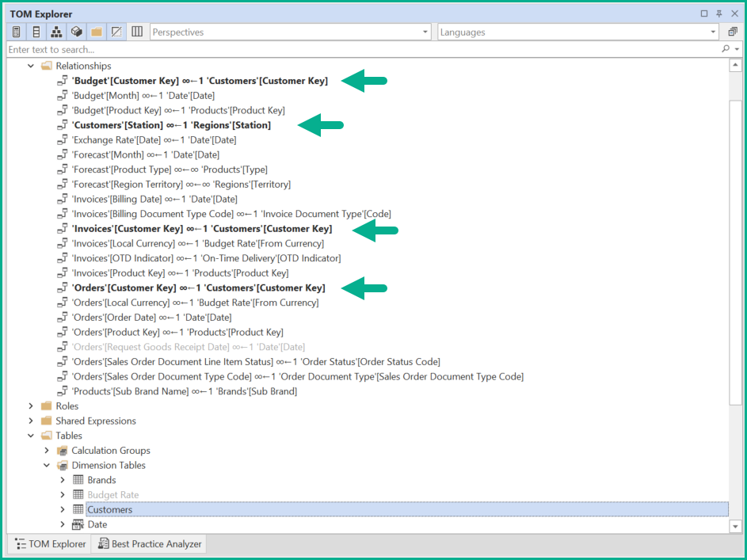Expand the Brands table node
747x560 pixels.
[62, 479]
